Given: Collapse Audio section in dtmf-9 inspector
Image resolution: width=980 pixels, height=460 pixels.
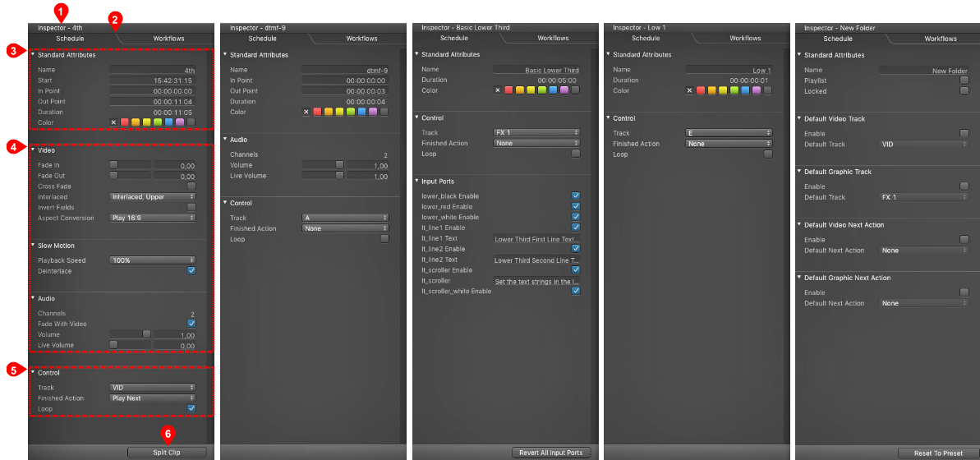Looking at the screenshot, I should pos(224,140).
